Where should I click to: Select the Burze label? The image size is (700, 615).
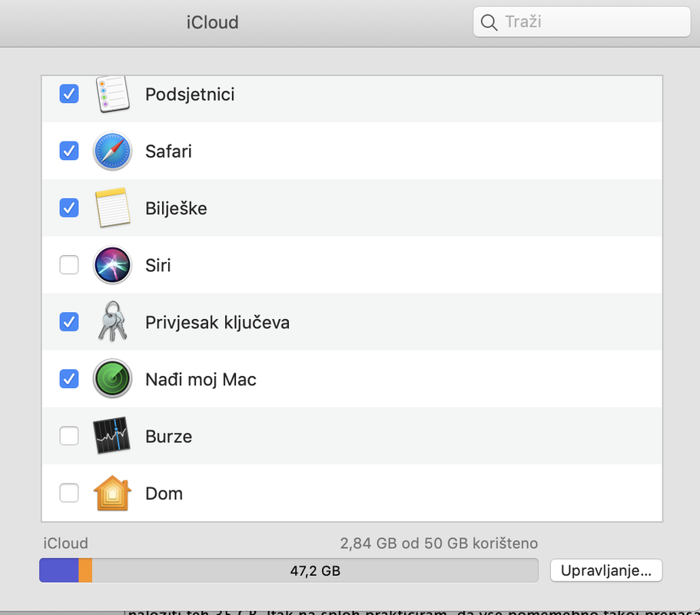pos(169,437)
